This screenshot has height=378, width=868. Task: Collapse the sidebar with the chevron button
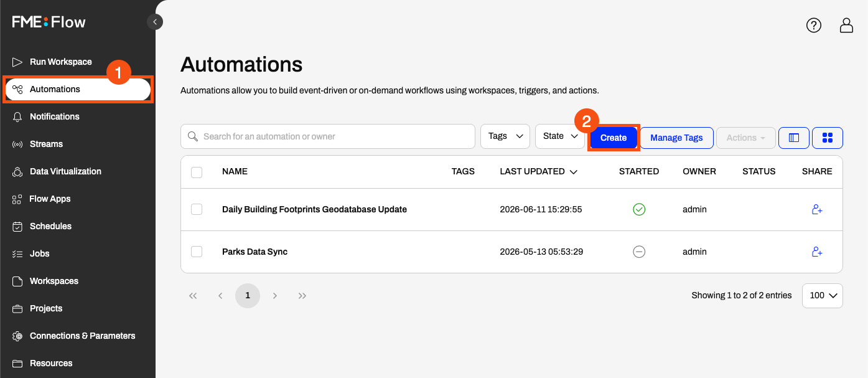(x=155, y=22)
